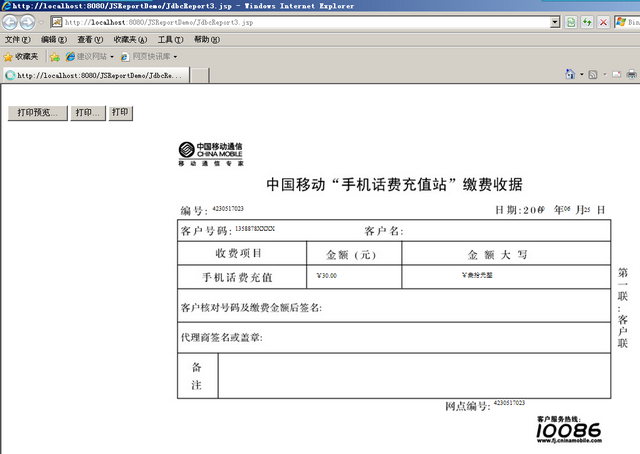Viewport: 640px width, 454px height.
Task: Open the 编辑(E) menu
Action: (53, 40)
